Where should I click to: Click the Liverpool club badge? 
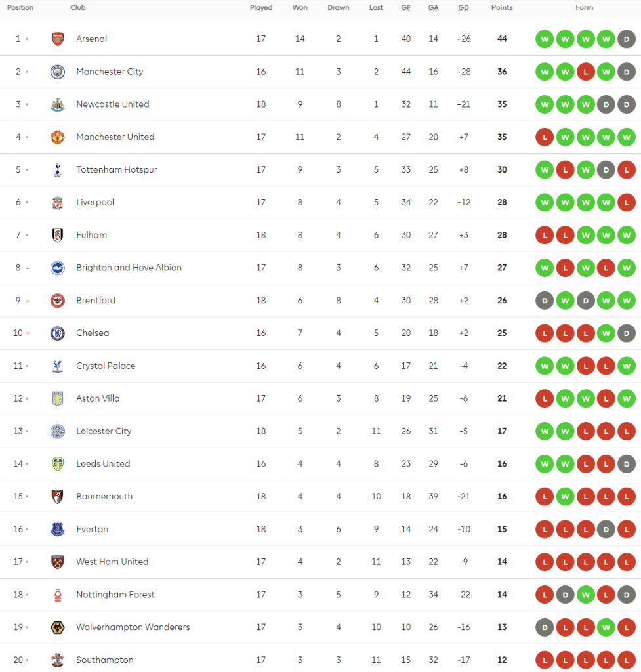(x=58, y=203)
